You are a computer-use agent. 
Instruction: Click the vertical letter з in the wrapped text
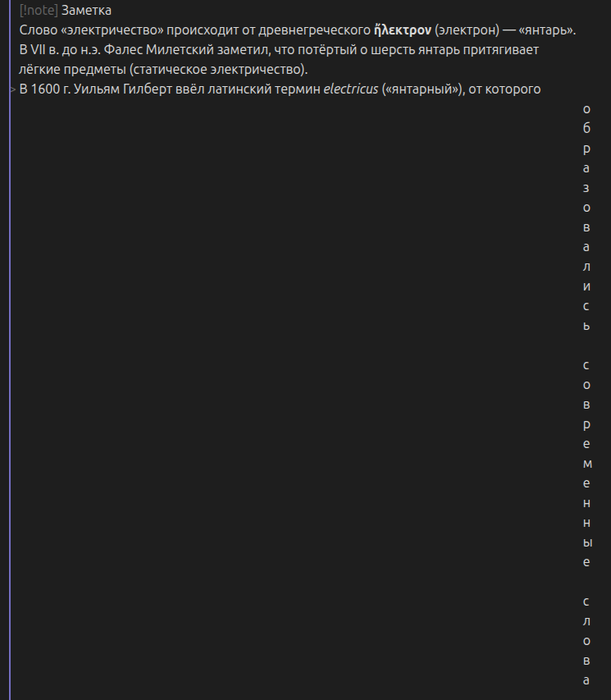click(x=586, y=188)
